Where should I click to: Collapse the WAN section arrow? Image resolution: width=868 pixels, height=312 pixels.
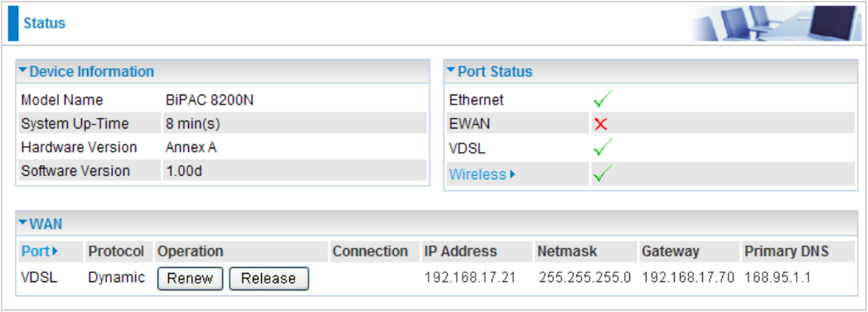22,222
